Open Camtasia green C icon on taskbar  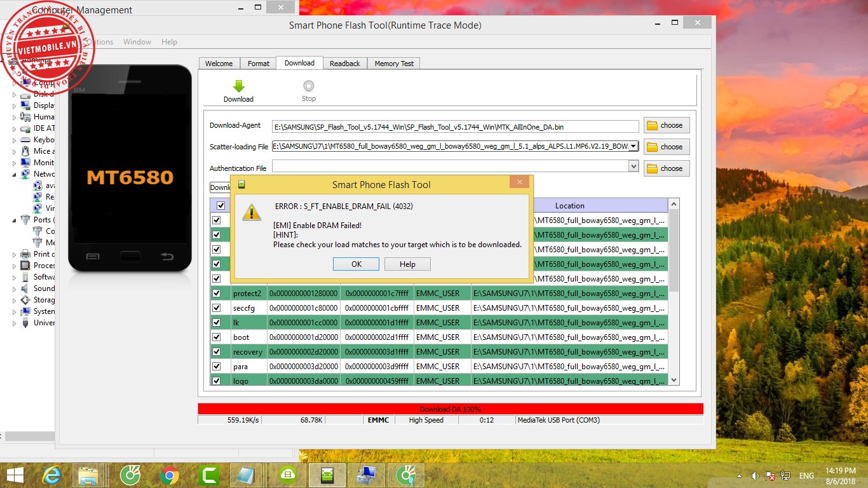click(209, 475)
